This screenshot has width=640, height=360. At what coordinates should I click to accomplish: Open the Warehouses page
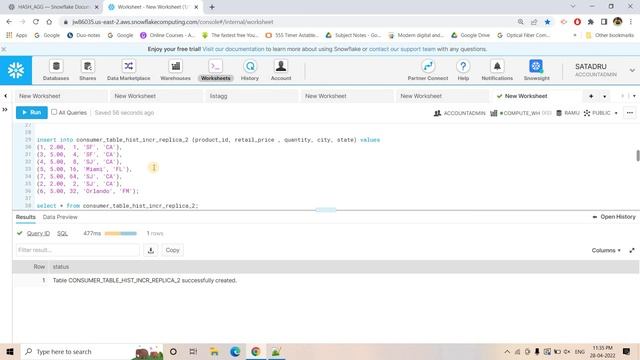pyautogui.click(x=175, y=70)
